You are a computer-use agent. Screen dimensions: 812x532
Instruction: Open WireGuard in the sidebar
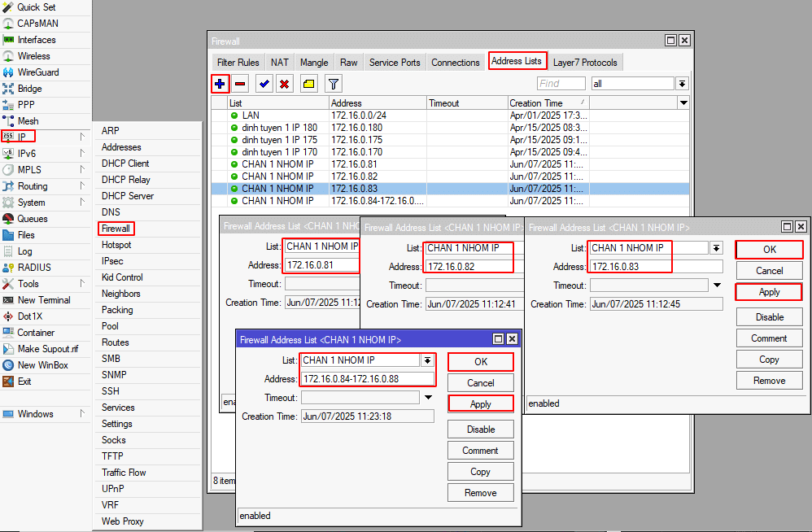click(x=46, y=72)
